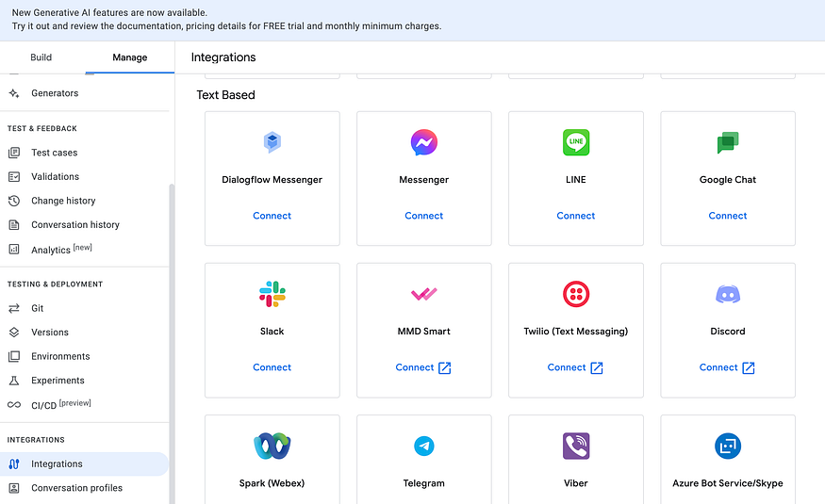
Task: Click the Telegram paper plane icon
Action: [x=423, y=447]
